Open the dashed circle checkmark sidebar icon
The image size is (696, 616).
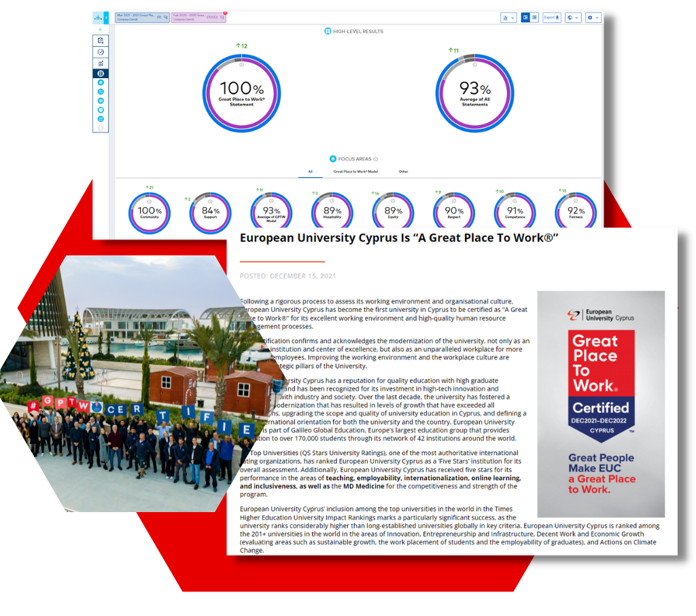101,52
